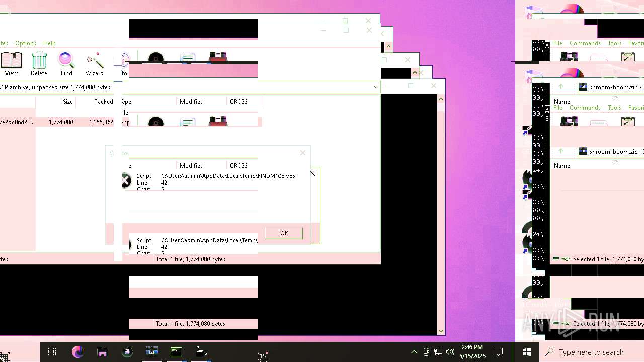Expand the archive path dropdown arrow

tap(376, 87)
